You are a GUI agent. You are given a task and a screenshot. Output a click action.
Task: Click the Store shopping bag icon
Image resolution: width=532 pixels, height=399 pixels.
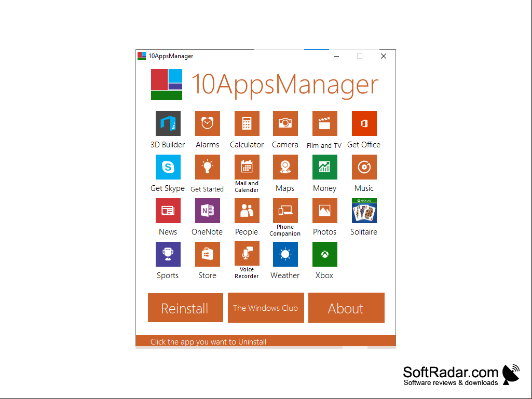click(x=207, y=254)
